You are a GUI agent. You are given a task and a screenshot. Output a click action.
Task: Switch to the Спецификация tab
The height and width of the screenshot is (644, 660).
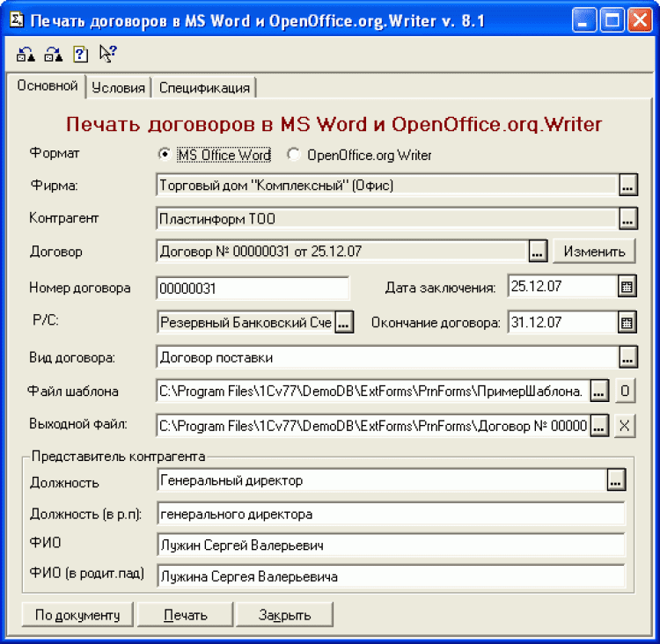click(x=204, y=88)
